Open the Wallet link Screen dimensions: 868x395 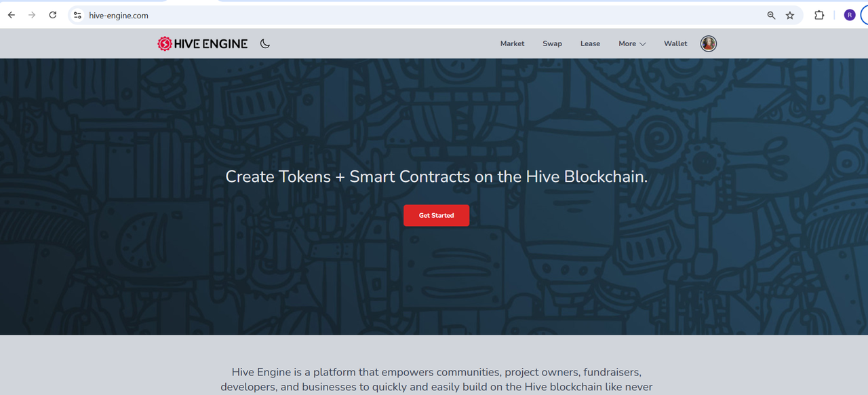point(675,43)
